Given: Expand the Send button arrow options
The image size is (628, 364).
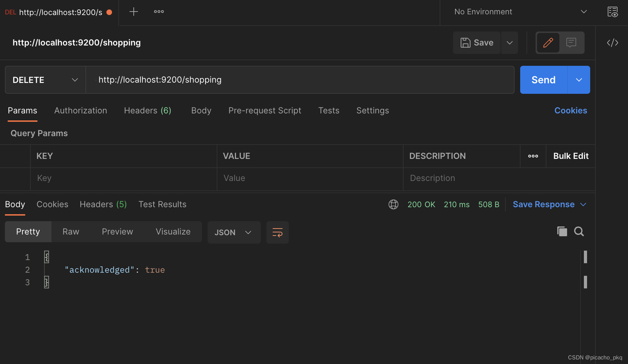Looking at the screenshot, I should [x=579, y=80].
